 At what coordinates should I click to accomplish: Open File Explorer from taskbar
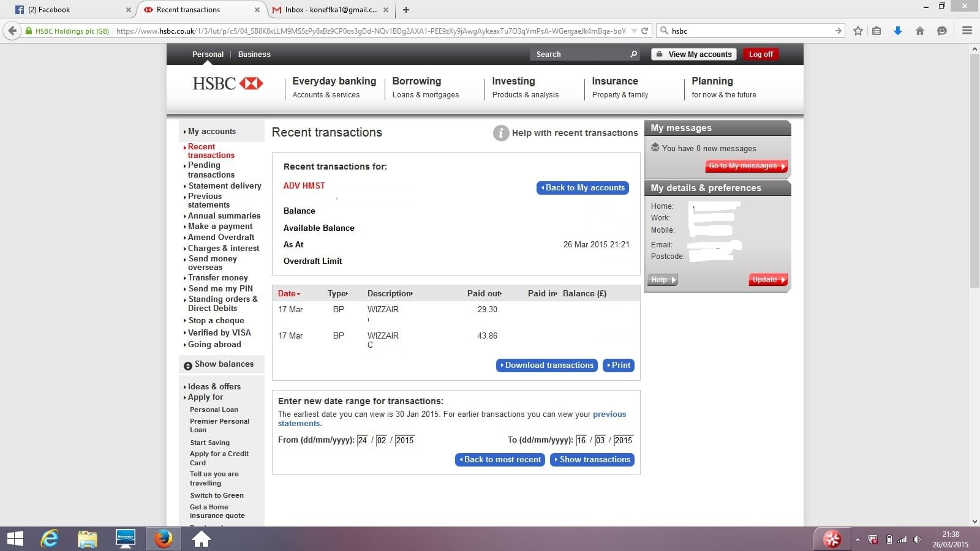(88, 539)
